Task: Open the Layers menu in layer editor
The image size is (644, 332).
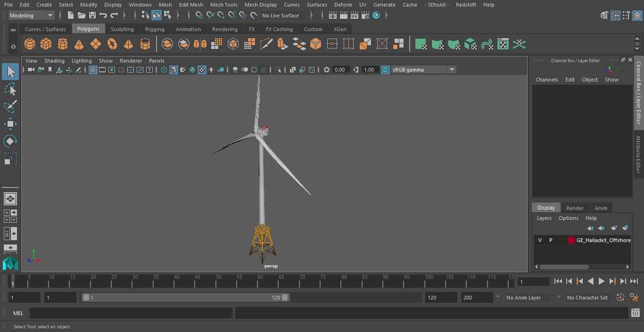Action: (544, 218)
